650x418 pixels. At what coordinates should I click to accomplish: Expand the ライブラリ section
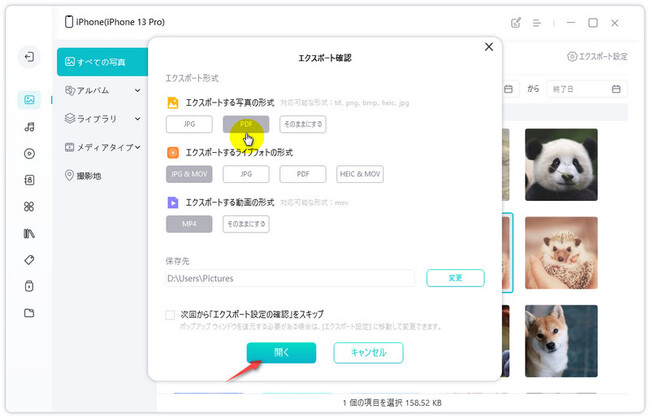pyautogui.click(x=102, y=119)
